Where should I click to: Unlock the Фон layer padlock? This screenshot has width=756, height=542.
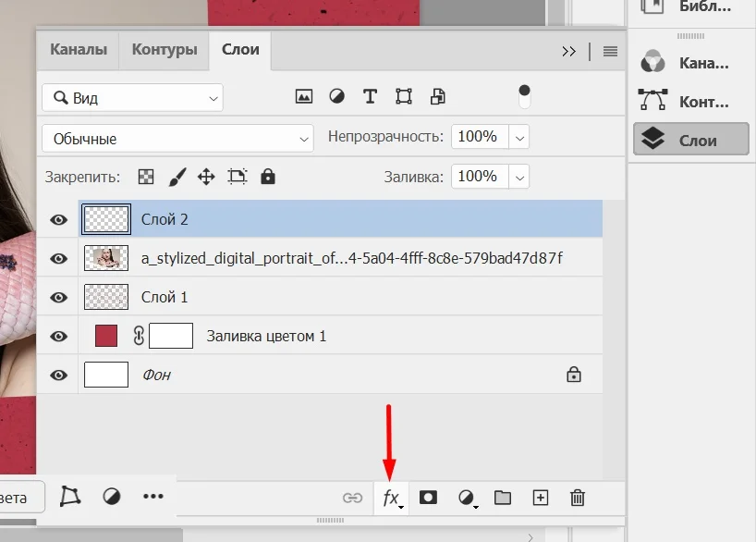click(574, 375)
